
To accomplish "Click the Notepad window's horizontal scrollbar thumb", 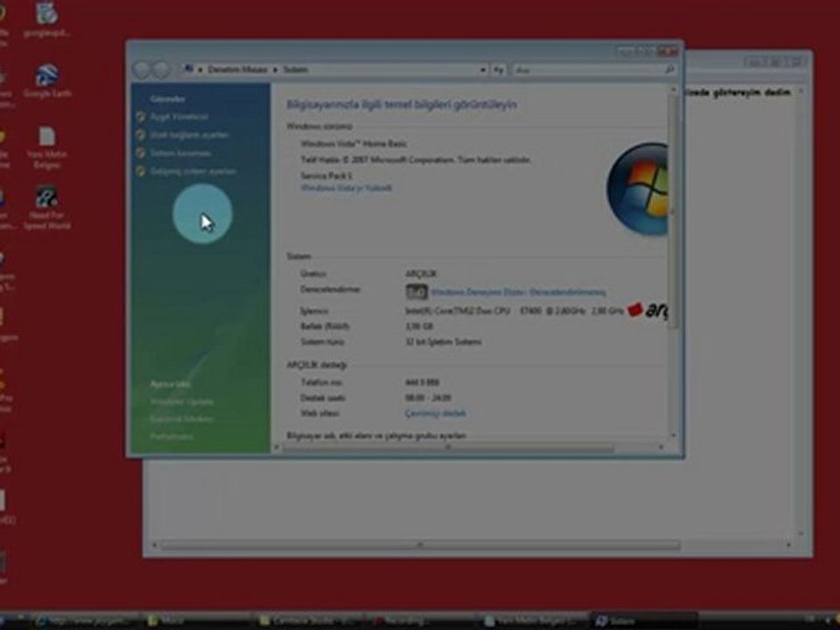I will pos(421,545).
